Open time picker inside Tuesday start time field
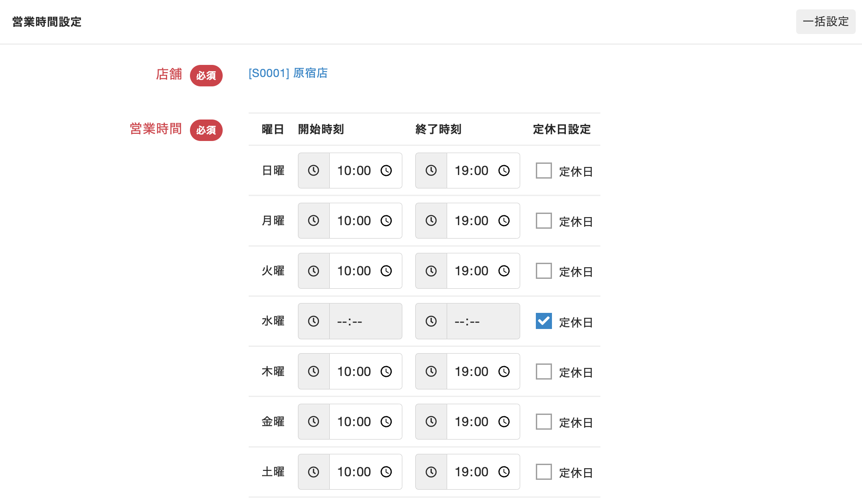Image resolution: width=862 pixels, height=504 pixels. point(386,271)
